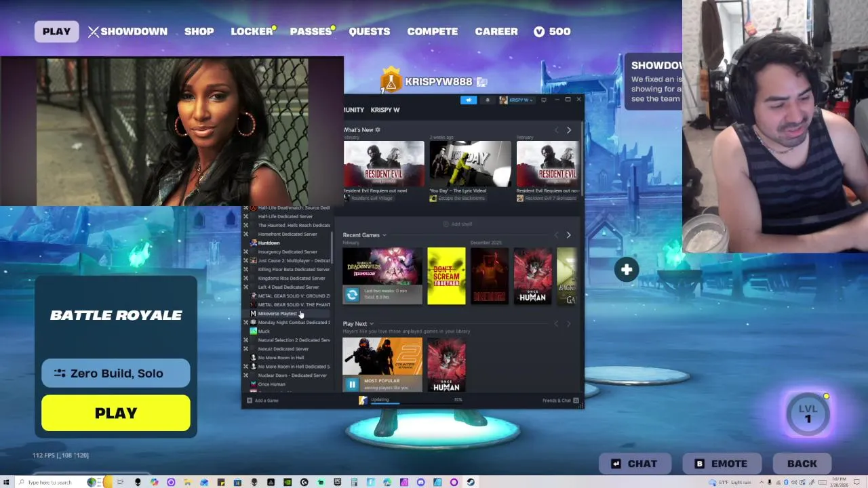Select the PLAY tab in Fortnite
The image size is (868, 488).
coord(56,32)
